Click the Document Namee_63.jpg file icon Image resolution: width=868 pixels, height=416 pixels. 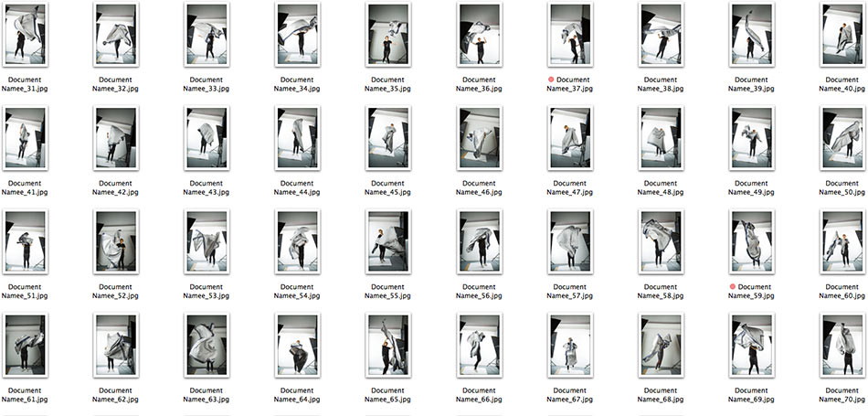(206, 345)
